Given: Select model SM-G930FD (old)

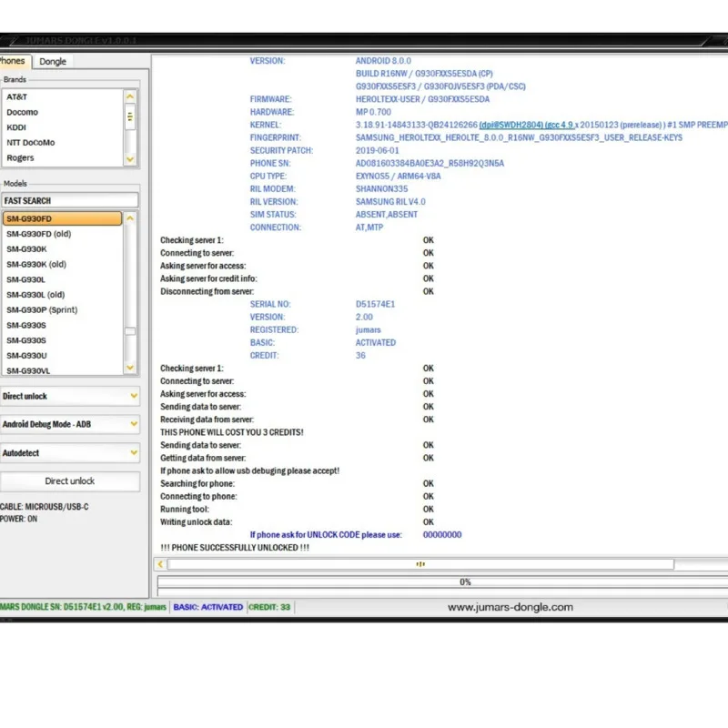Looking at the screenshot, I should pos(38,234).
